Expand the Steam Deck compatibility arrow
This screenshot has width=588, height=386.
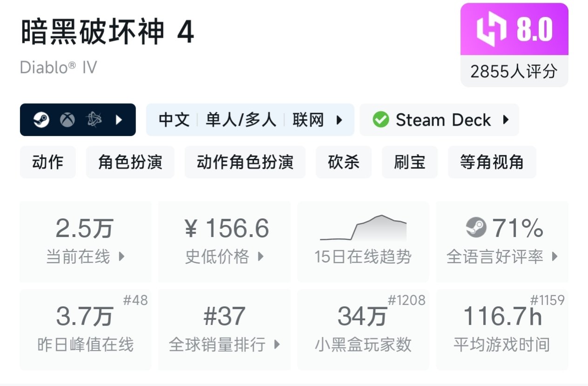[506, 120]
